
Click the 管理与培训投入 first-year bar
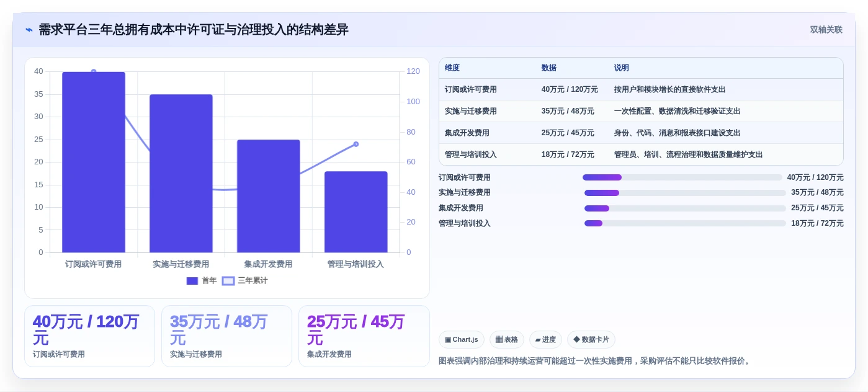[356, 212]
